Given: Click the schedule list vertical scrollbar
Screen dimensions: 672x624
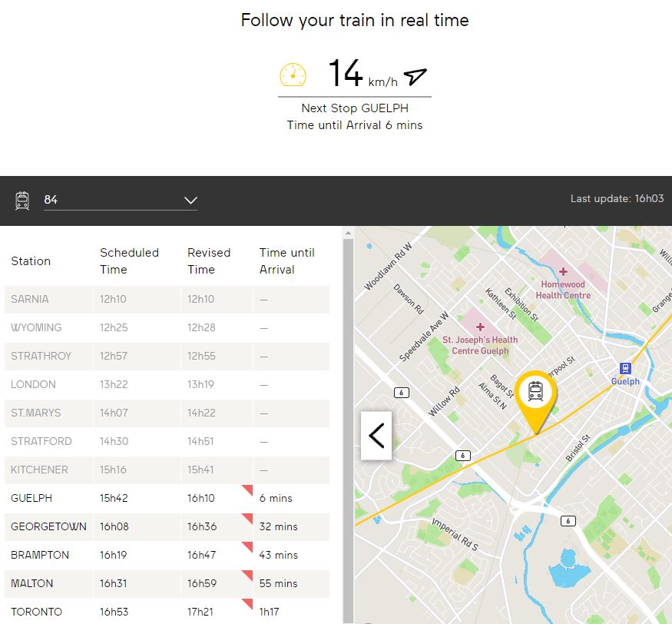Looking at the screenshot, I should click(x=348, y=423).
